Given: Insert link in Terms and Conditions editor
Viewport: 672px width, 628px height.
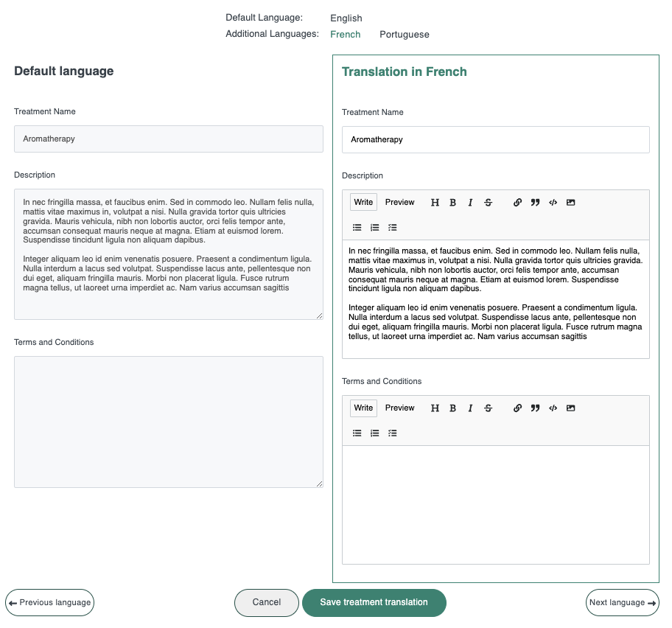Looking at the screenshot, I should 517,408.
